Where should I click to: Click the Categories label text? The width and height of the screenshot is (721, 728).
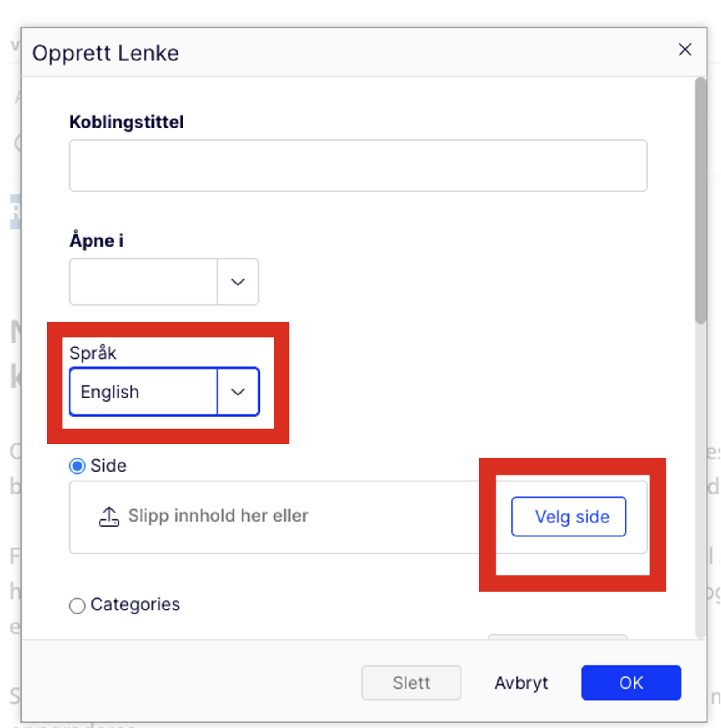pyautogui.click(x=135, y=604)
